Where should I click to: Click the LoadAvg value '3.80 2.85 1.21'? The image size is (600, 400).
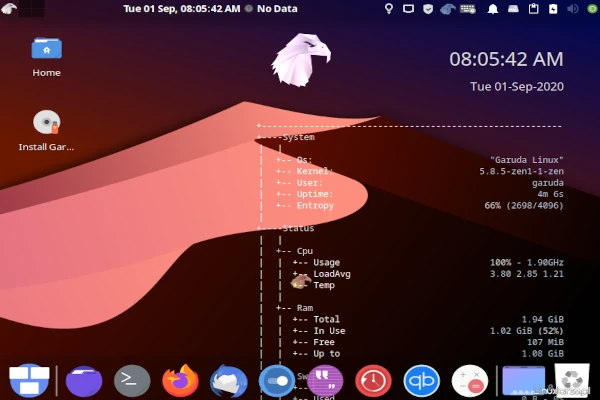tap(527, 274)
